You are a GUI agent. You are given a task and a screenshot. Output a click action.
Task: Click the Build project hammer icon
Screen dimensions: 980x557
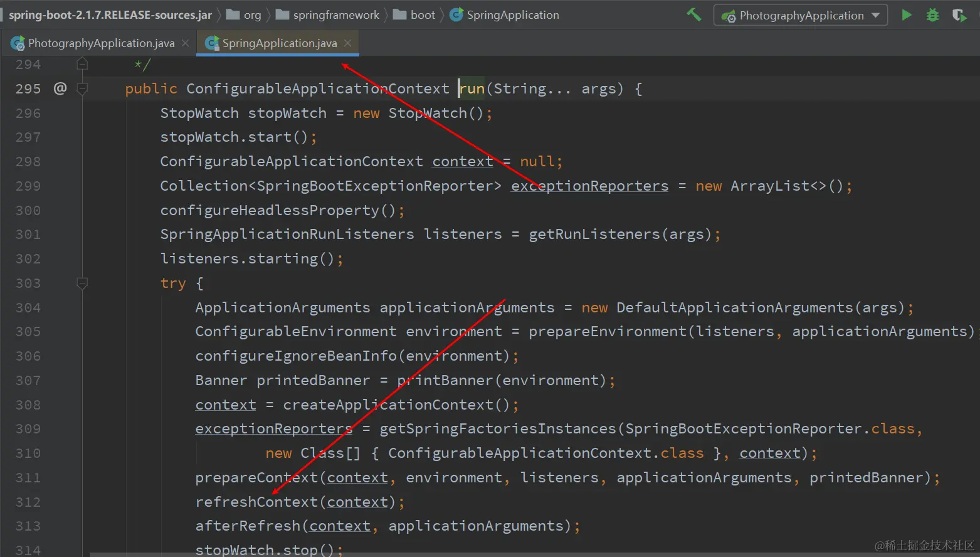pos(694,14)
